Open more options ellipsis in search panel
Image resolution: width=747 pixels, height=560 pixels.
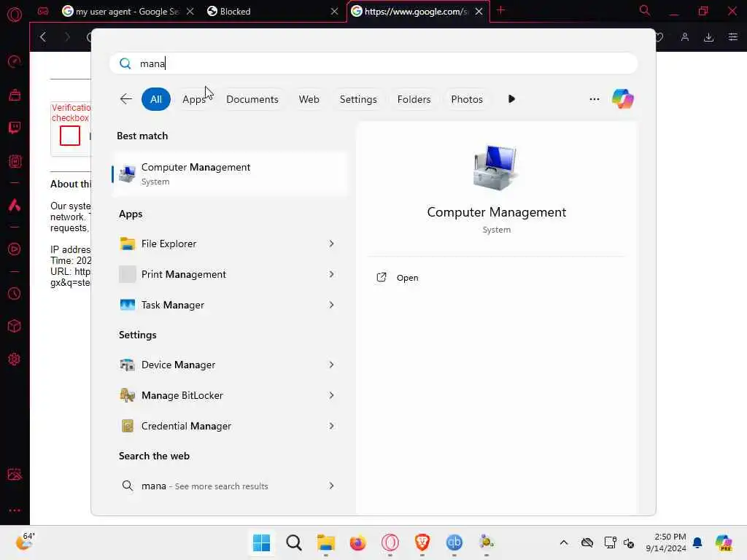[x=594, y=99]
